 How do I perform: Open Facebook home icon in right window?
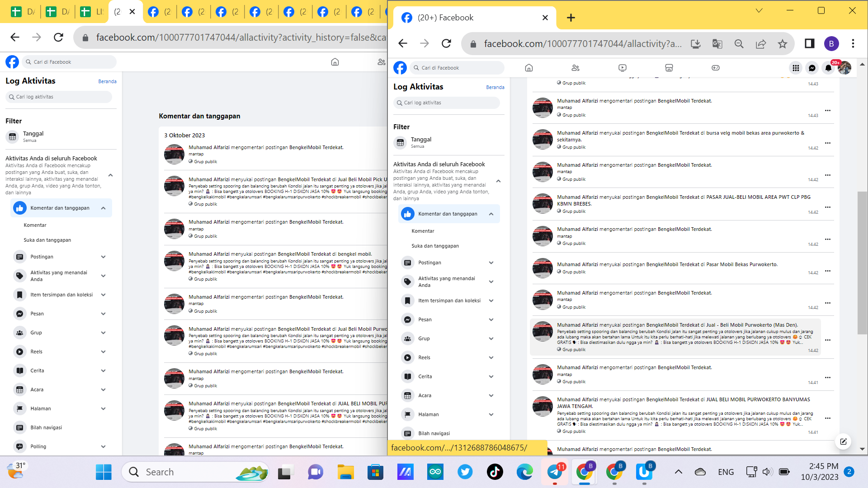pyautogui.click(x=529, y=68)
